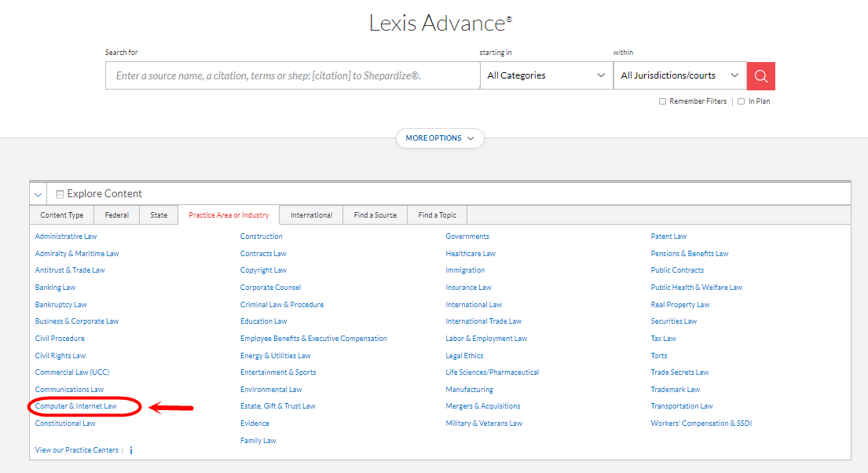Viewport: 868px width, 473px height.
Task: Open Employee Benefits & Executive Compensation
Action: pyautogui.click(x=313, y=339)
